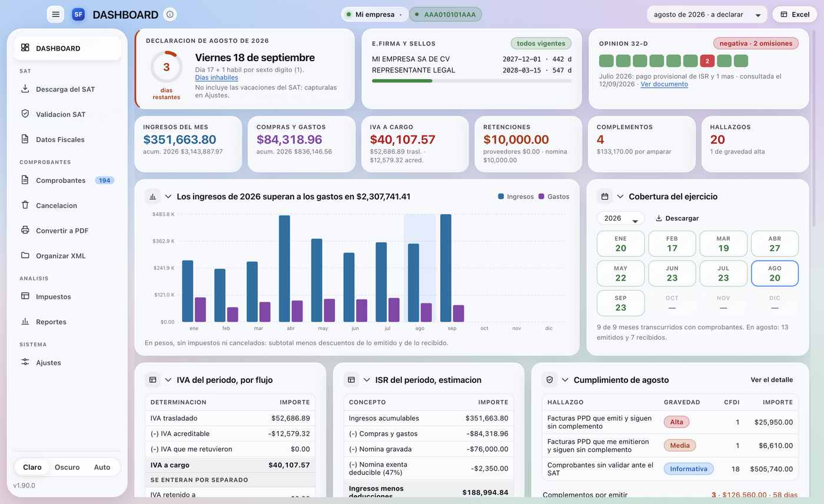Click the page vertical scrollbar

point(814,129)
